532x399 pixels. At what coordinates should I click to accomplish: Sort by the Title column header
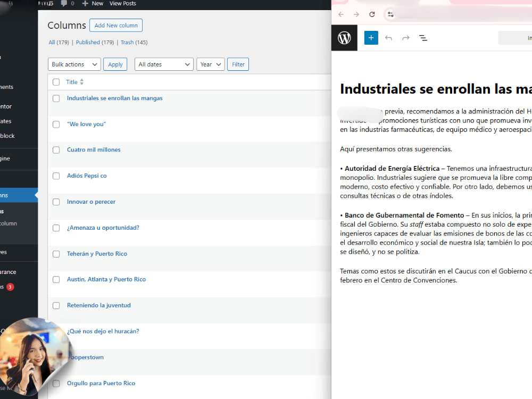pyautogui.click(x=72, y=82)
